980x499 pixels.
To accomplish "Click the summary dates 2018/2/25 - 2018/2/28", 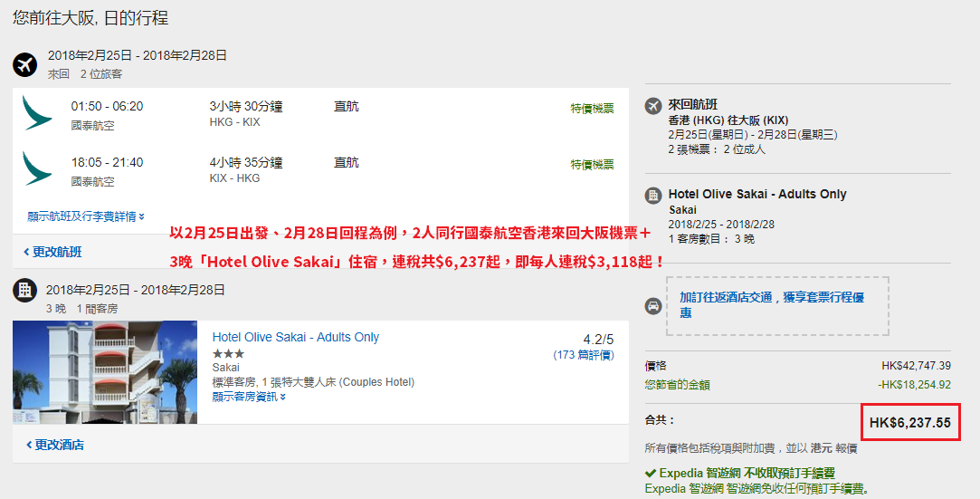I will click(x=721, y=224).
